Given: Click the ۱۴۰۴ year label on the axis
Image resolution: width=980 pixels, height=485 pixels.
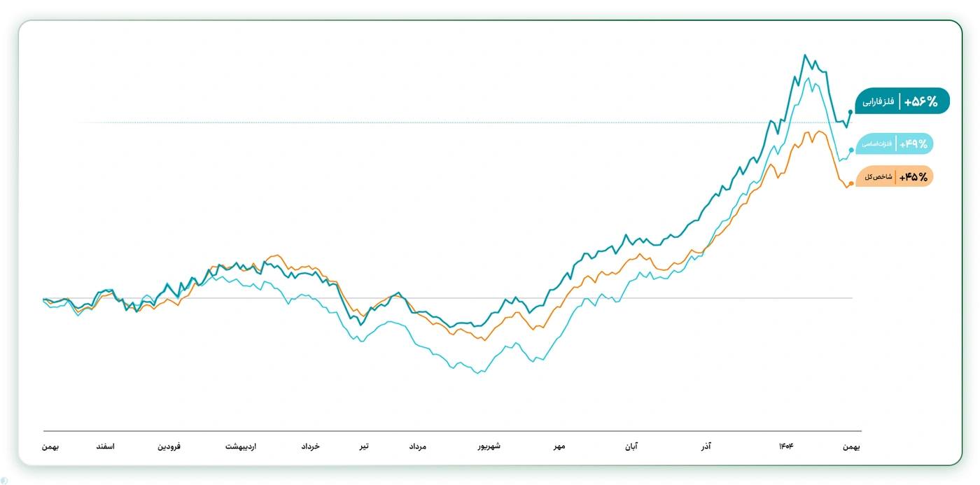Looking at the screenshot, I should coord(786,447).
